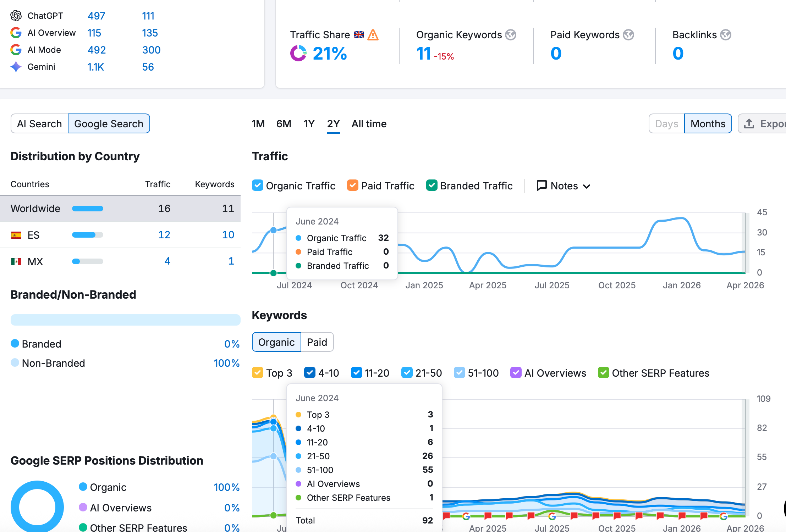This screenshot has width=786, height=532.
Task: Toggle the Paid Traffic checkbox
Action: 353,185
